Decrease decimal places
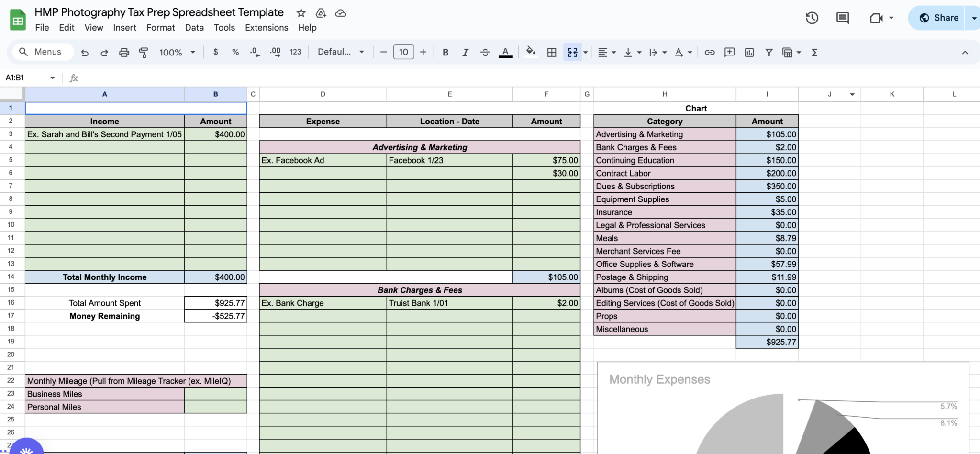Screen dimensions: 980x454 pos(254,52)
